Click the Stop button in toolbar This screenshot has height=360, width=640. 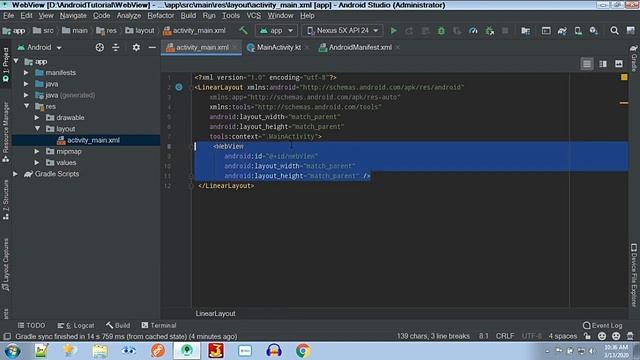point(505,31)
